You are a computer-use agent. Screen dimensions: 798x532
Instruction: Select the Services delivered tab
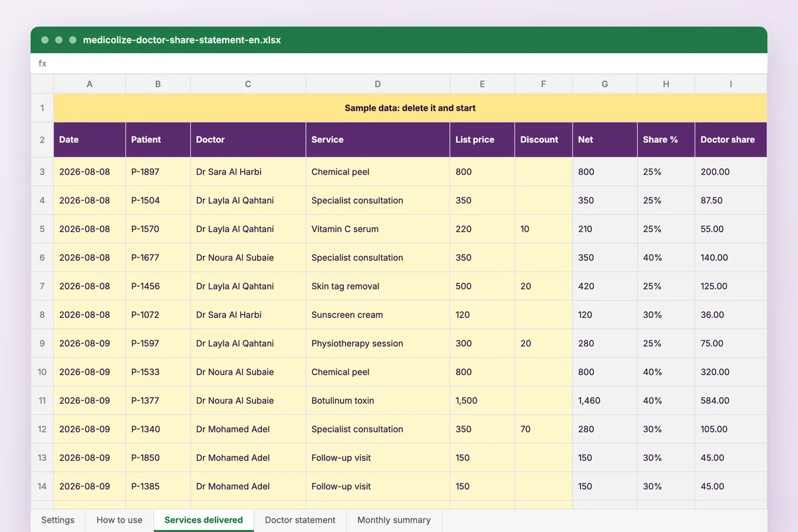click(x=203, y=520)
